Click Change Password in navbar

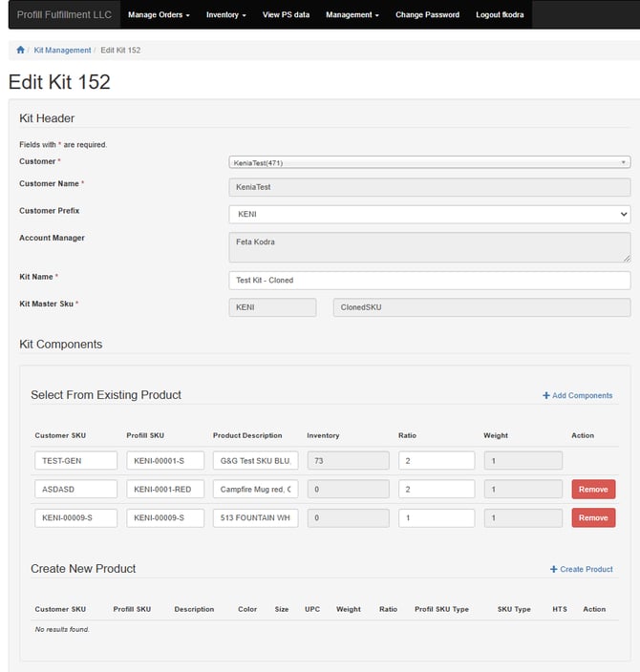click(x=427, y=15)
